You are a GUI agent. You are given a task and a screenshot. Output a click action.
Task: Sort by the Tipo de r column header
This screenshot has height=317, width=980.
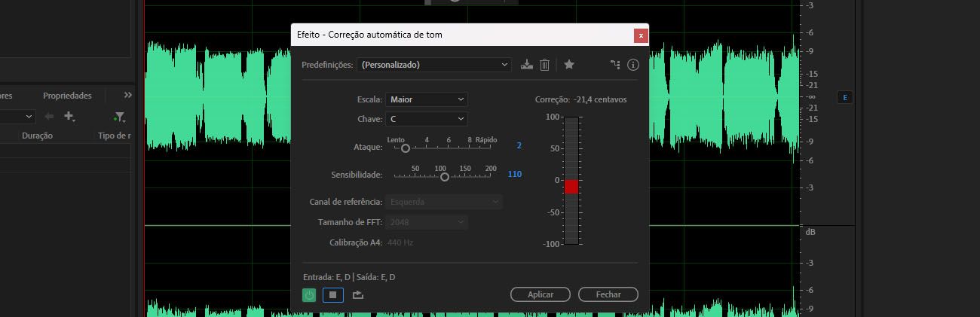pyautogui.click(x=115, y=136)
